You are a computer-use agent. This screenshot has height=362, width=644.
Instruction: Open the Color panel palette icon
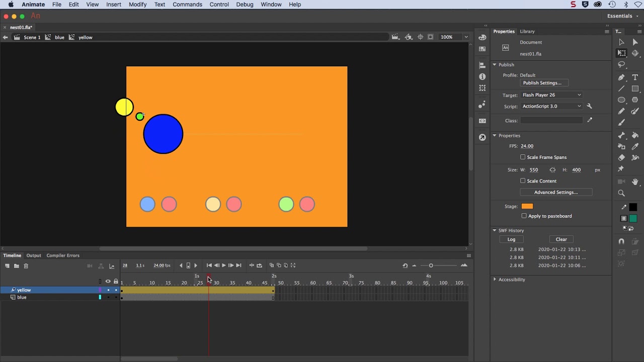(482, 37)
